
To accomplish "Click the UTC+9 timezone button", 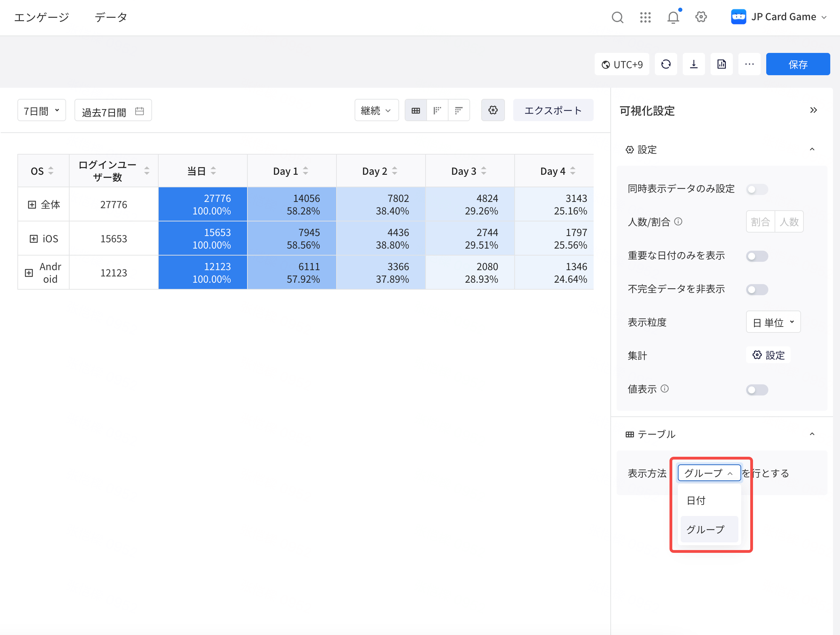I will (621, 64).
